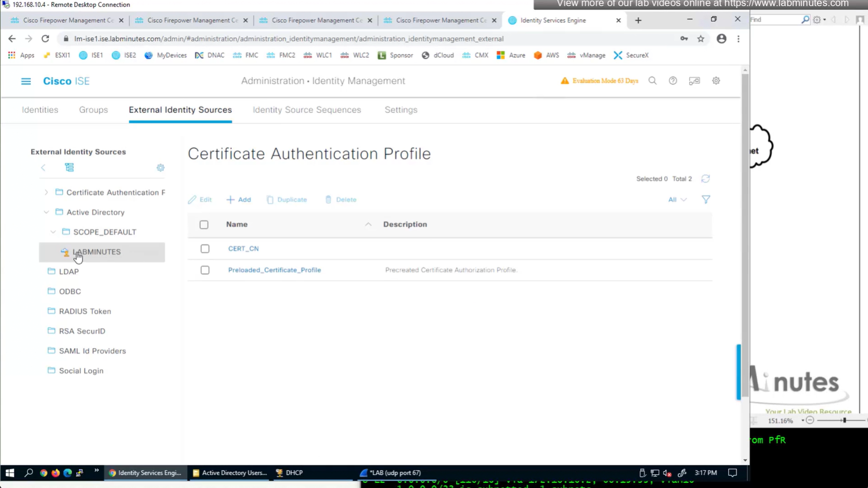Expand the Certificate Authentication Profile tree node
The height and width of the screenshot is (488, 868).
pyautogui.click(x=46, y=192)
